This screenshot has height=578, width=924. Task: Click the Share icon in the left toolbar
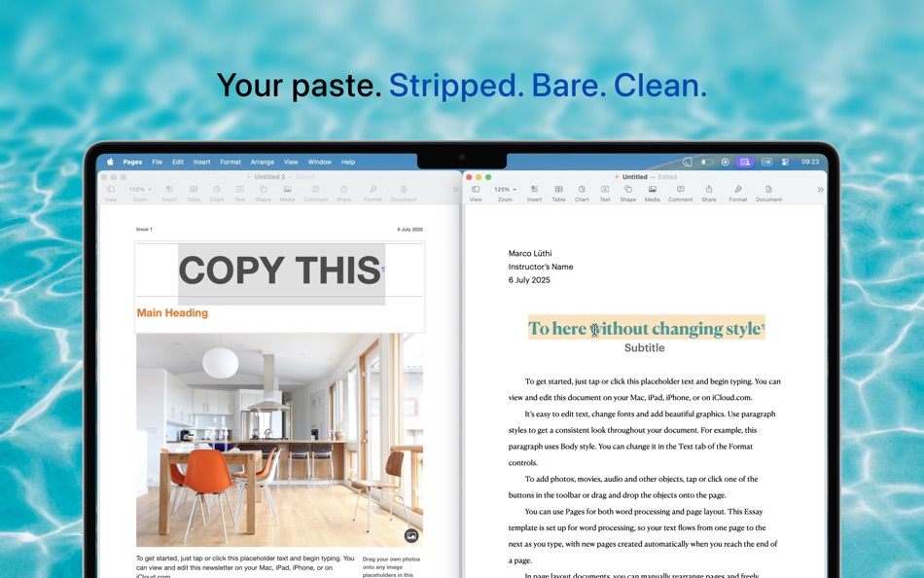click(x=343, y=190)
